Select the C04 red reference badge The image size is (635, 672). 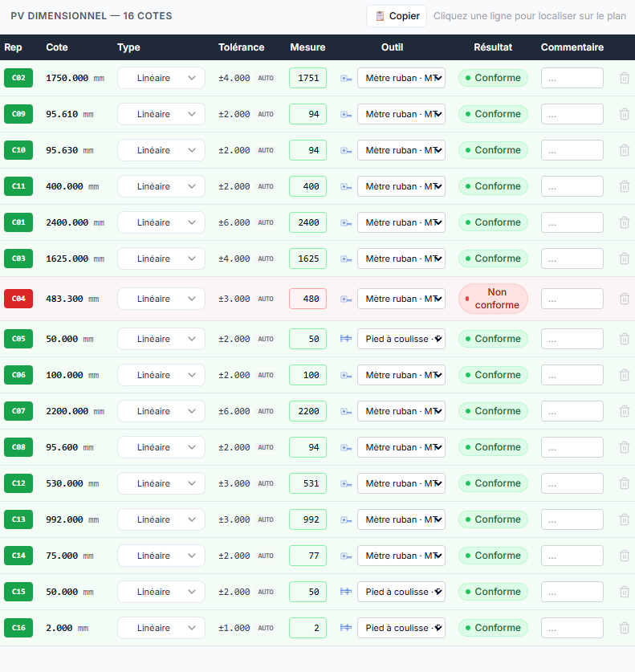pos(18,299)
